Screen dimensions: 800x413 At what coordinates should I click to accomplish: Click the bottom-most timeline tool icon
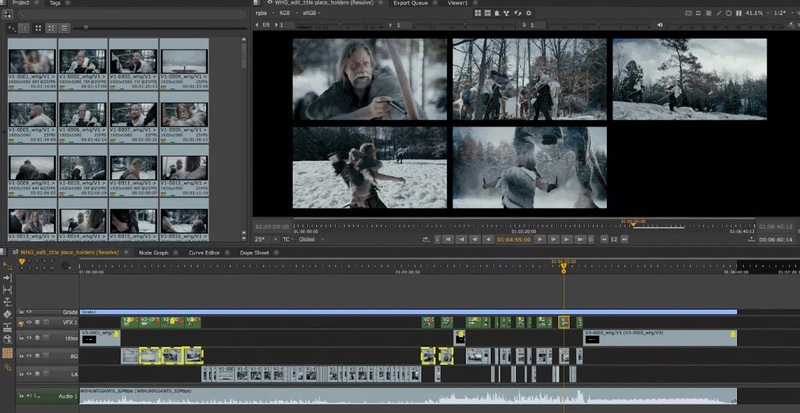pyautogui.click(x=7, y=366)
